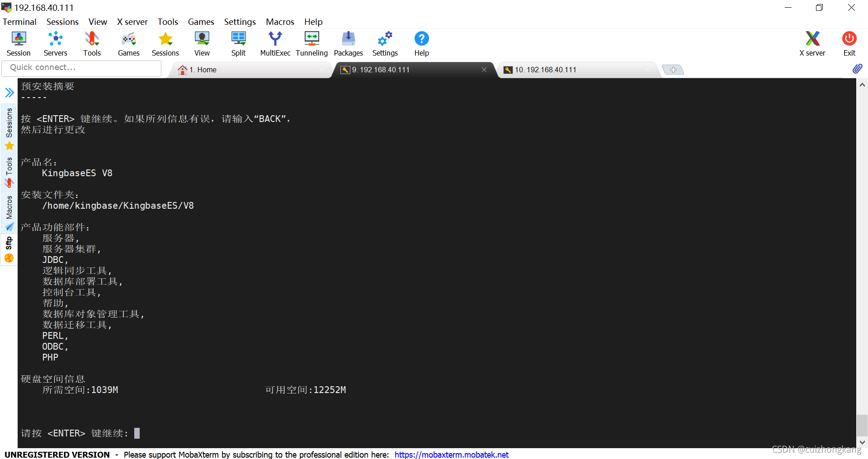Open the Sessions side tab
This screenshot has width=868, height=459.
pyautogui.click(x=9, y=129)
